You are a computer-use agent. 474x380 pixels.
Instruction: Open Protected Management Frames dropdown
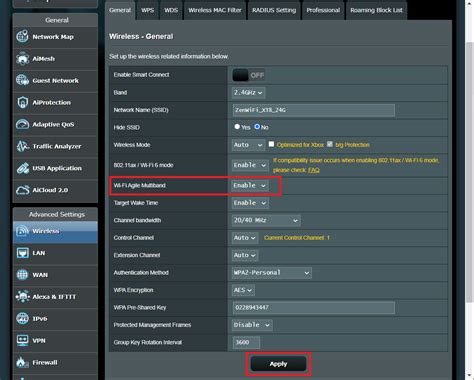tap(252, 325)
